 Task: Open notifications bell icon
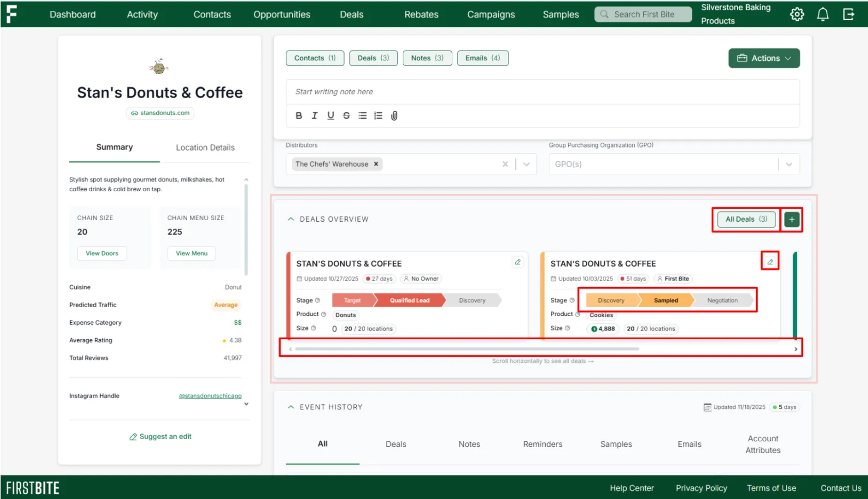point(823,14)
